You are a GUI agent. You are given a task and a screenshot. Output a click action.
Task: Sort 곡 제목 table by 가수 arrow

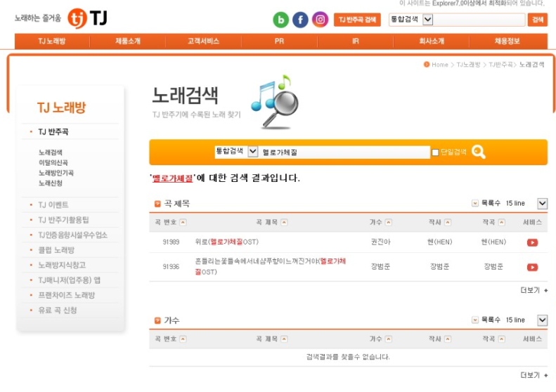pos(389,222)
